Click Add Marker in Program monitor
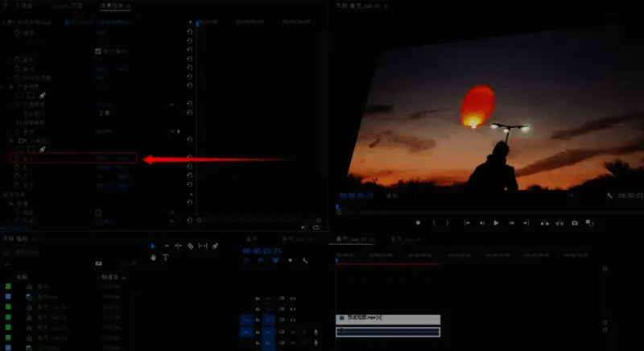 418,223
